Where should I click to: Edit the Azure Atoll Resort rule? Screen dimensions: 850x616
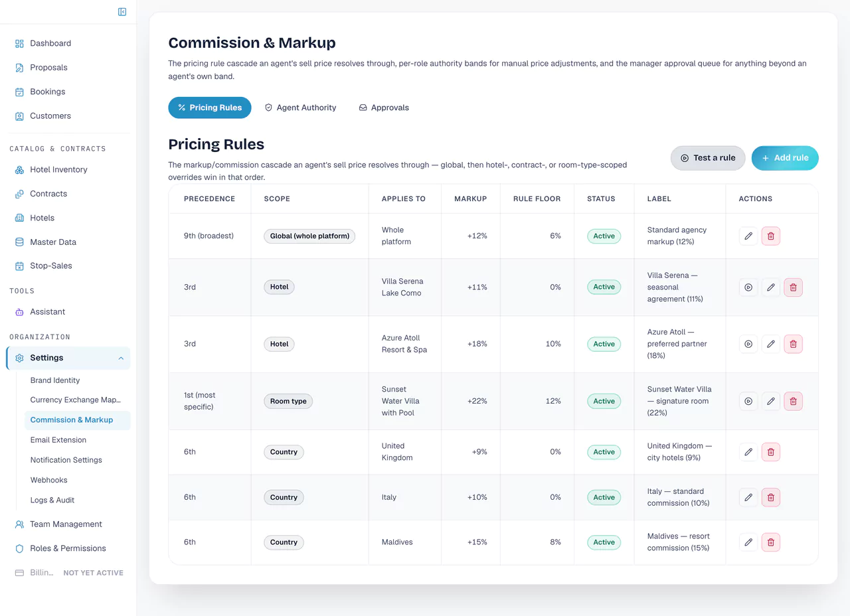coord(771,344)
